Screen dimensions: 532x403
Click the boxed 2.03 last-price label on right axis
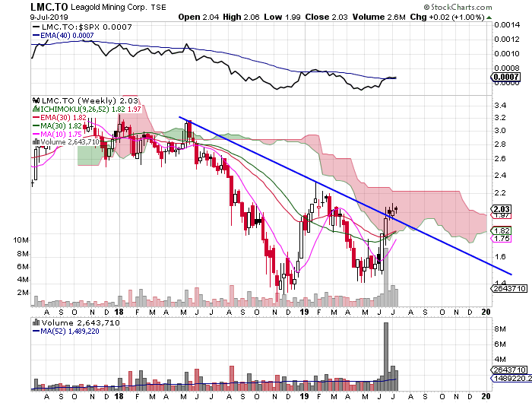click(502, 209)
